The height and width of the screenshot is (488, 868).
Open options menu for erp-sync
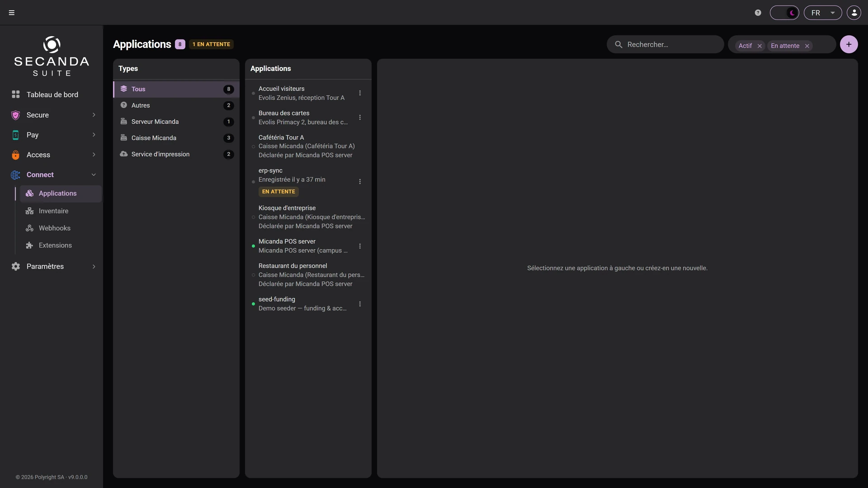[360, 182]
